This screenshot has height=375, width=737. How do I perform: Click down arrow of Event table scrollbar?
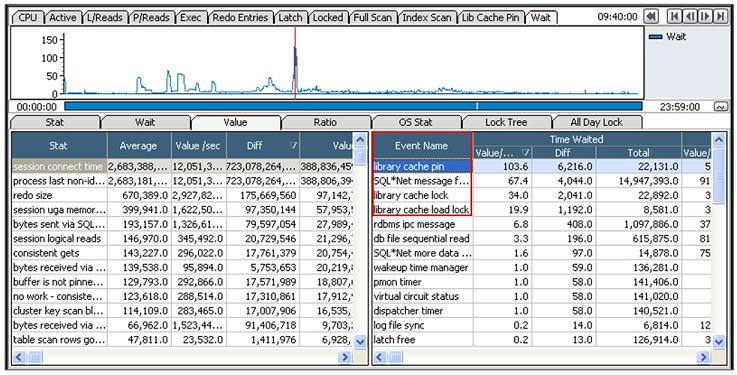tap(719, 342)
